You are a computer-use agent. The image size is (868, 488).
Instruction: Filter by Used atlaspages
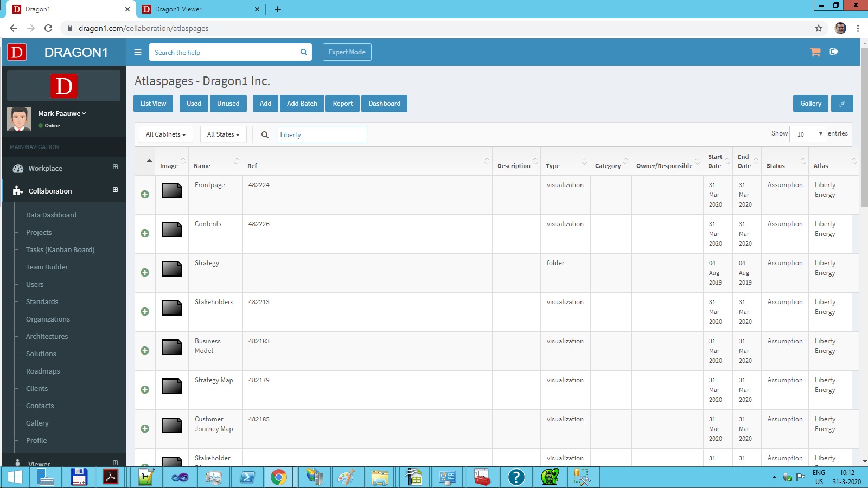(194, 104)
